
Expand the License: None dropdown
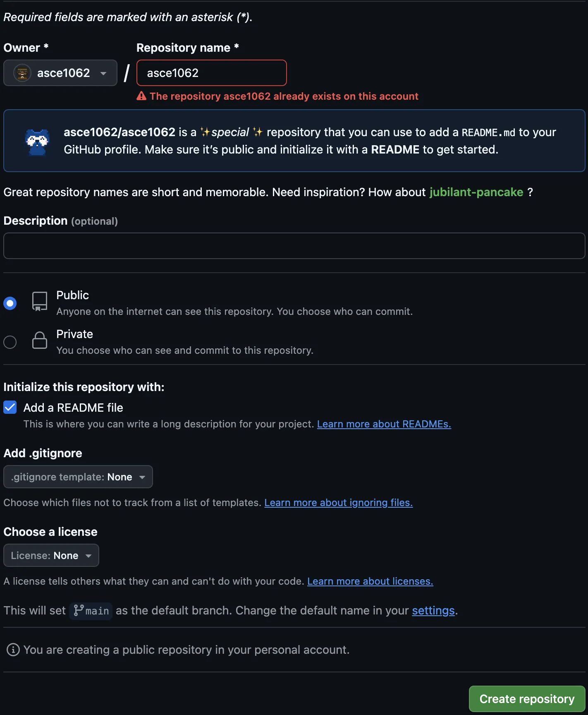click(x=51, y=555)
